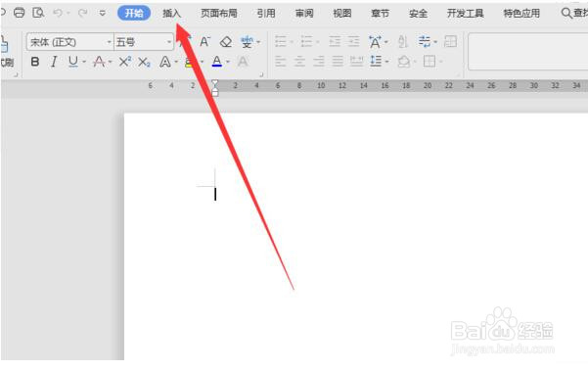588x370 pixels.
Task: Expand the underline style dropdown arrow
Action: point(84,62)
